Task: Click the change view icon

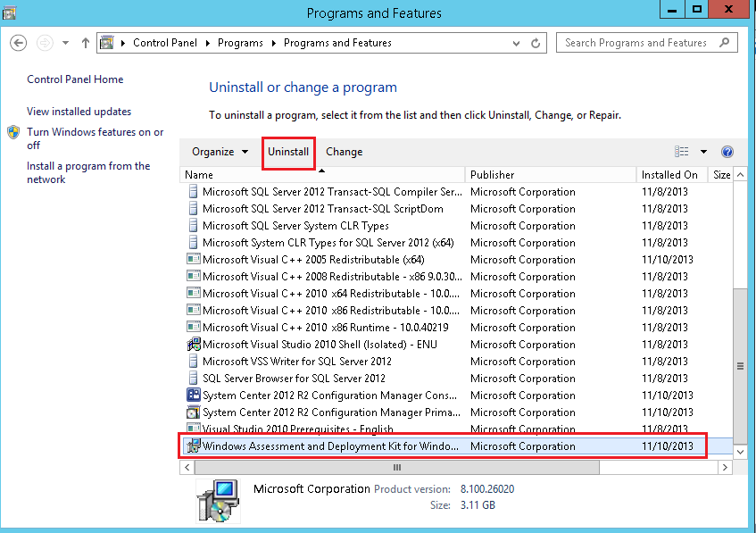Action: (x=682, y=152)
